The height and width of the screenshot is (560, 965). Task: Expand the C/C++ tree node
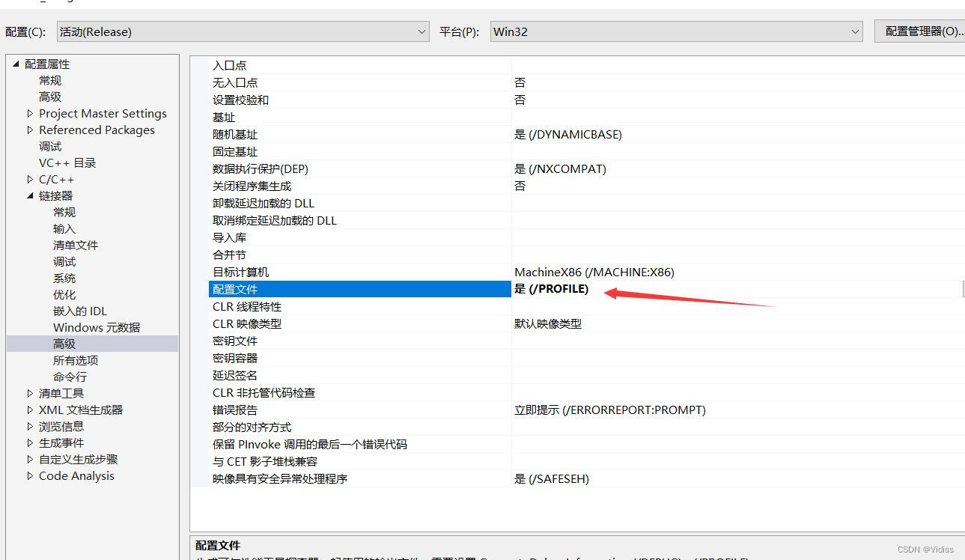pyautogui.click(x=30, y=179)
